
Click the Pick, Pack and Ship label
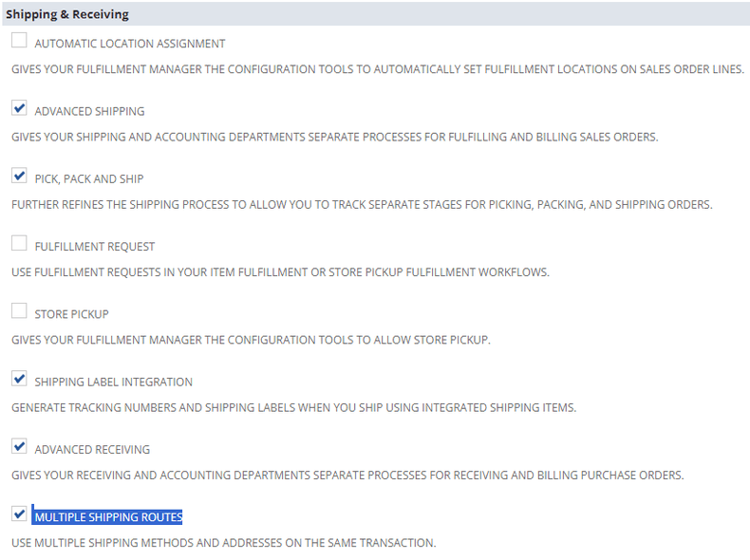pyautogui.click(x=89, y=178)
